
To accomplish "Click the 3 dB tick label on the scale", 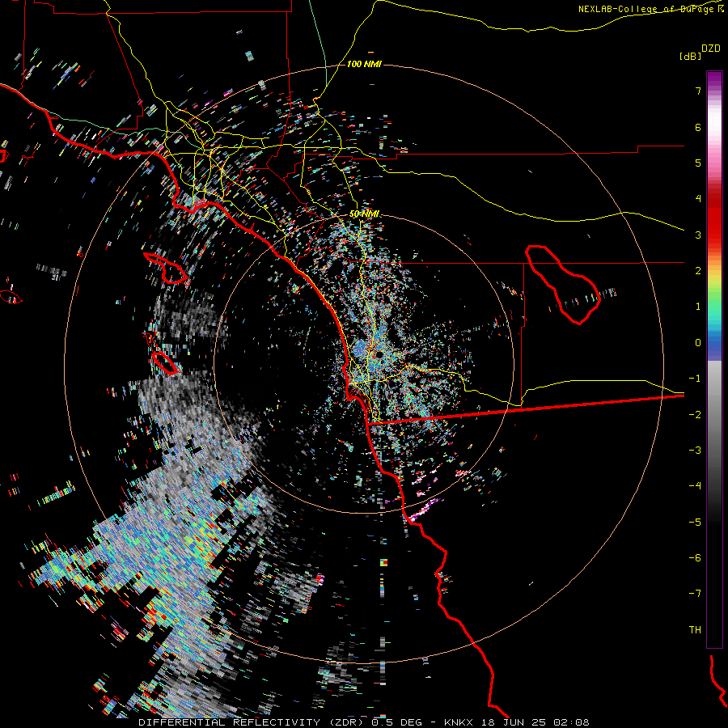I will click(698, 235).
